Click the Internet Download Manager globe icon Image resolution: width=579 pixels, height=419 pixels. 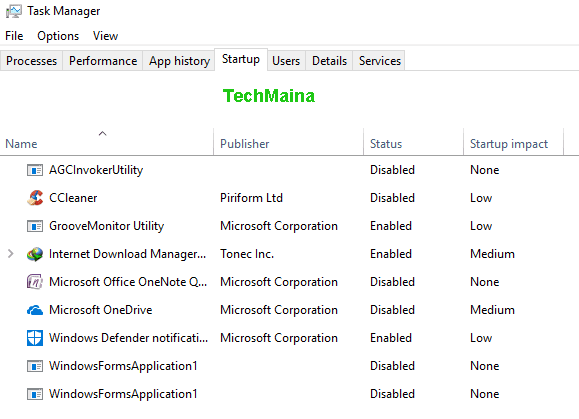point(35,254)
